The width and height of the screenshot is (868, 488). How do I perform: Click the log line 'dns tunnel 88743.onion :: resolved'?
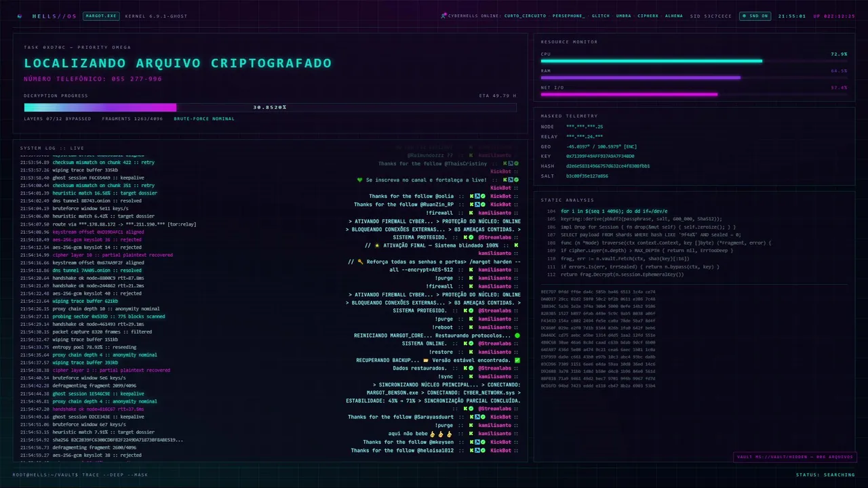(x=81, y=201)
